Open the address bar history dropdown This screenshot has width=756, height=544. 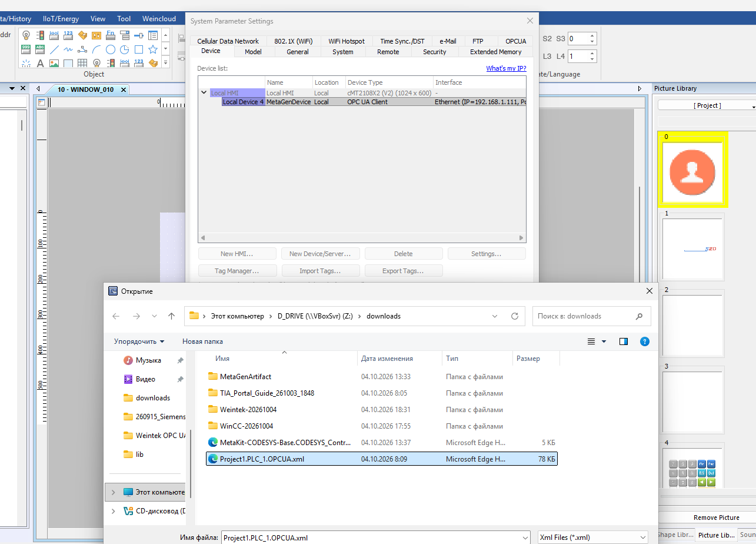coord(495,316)
